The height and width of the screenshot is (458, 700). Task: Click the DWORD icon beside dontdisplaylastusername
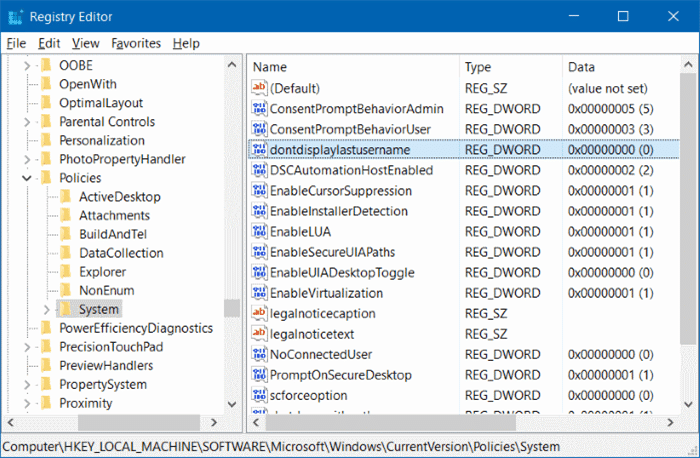point(259,150)
